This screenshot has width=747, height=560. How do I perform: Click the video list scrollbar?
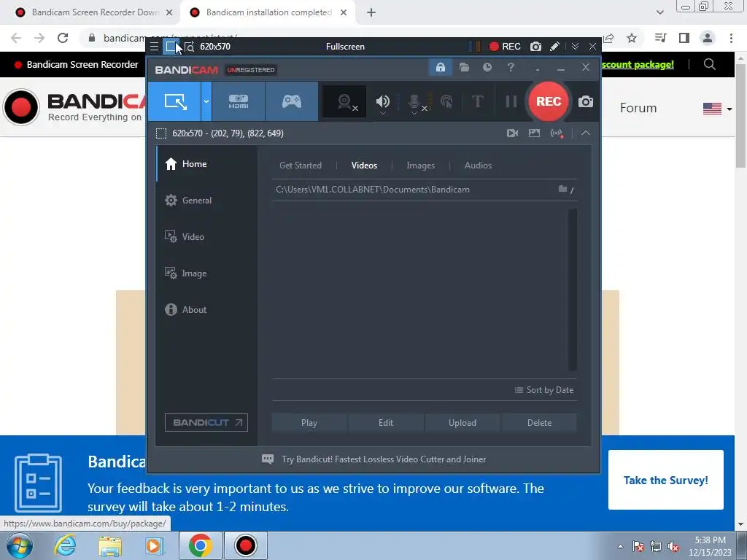point(572,289)
